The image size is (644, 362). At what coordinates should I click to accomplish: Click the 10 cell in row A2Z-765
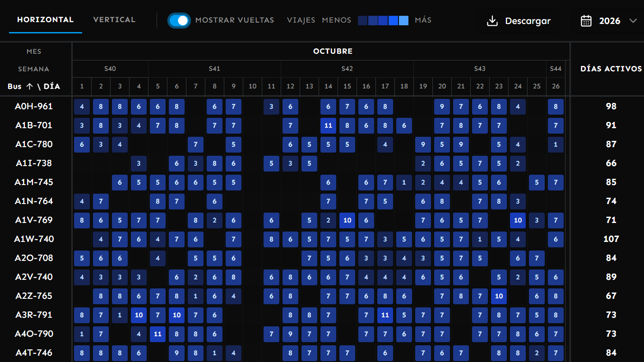click(499, 296)
